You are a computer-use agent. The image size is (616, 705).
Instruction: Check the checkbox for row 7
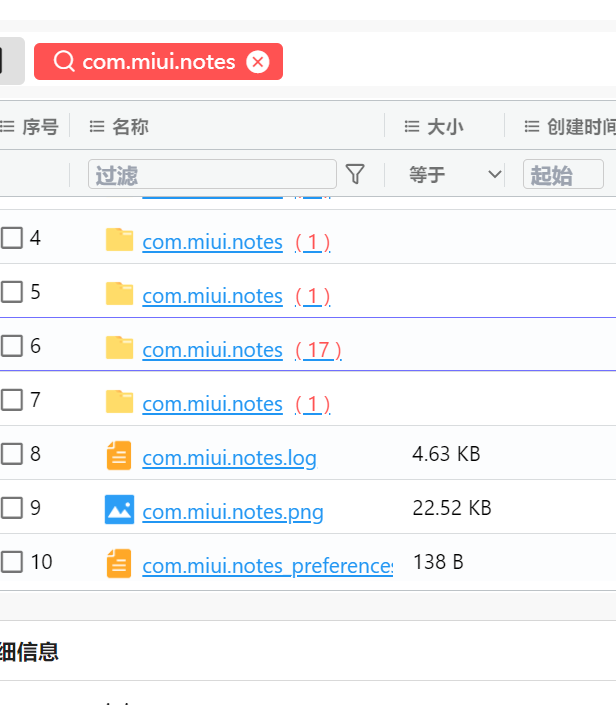[11, 400]
